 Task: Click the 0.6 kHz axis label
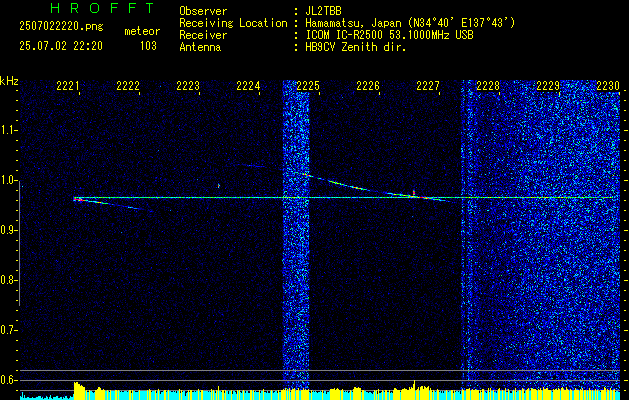(8, 380)
